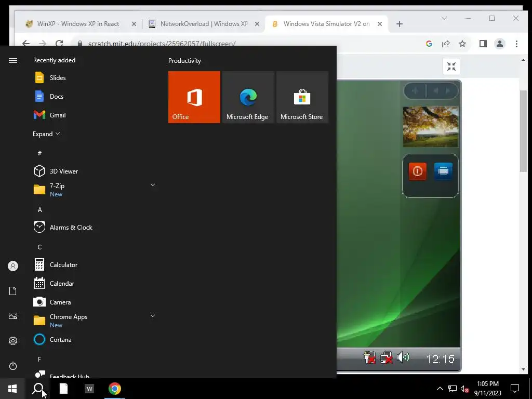Image resolution: width=532 pixels, height=399 pixels.
Task: Open Alarms & Clock app
Action: (95, 228)
